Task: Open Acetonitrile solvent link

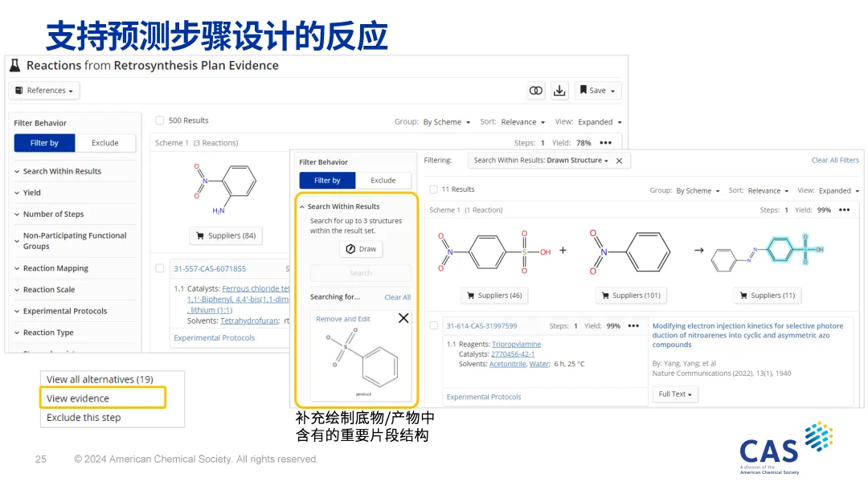Action: pos(507,365)
